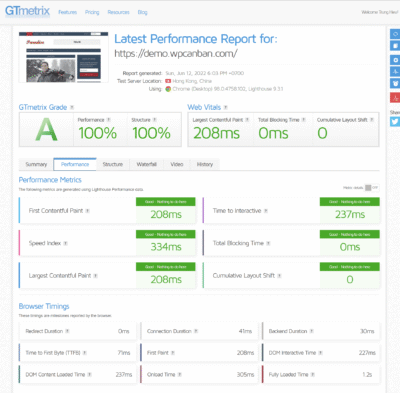
Task: Click help icon next to Redirect Duration
Action: tap(67, 331)
